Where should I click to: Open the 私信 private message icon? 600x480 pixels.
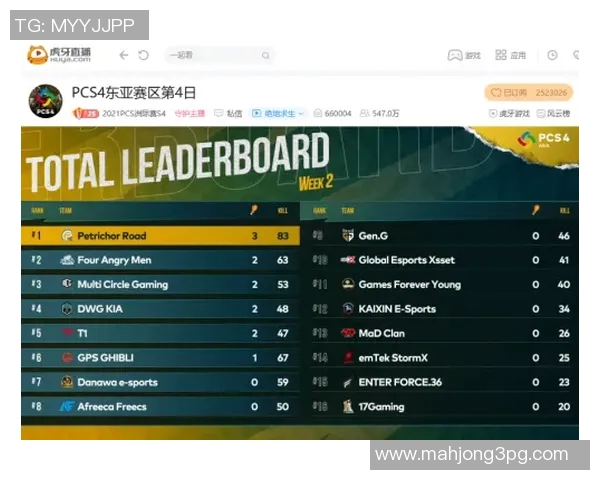[x=228, y=114]
